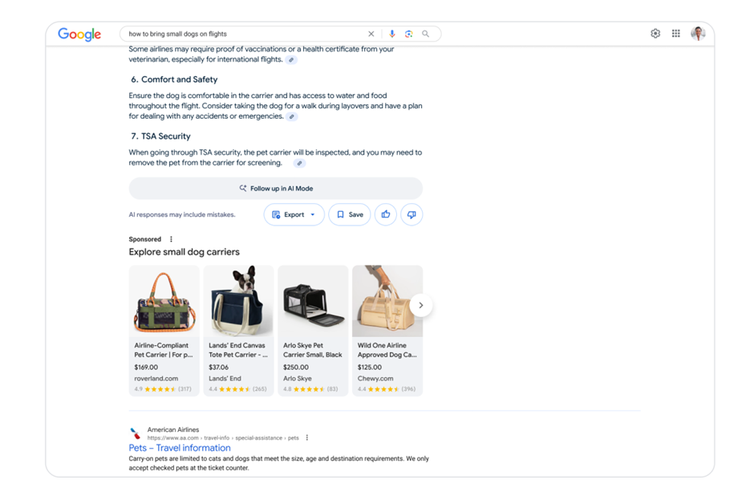Viewport: 750px width, 500px height.
Task: Open Pets – Travel information link
Action: pos(181,448)
